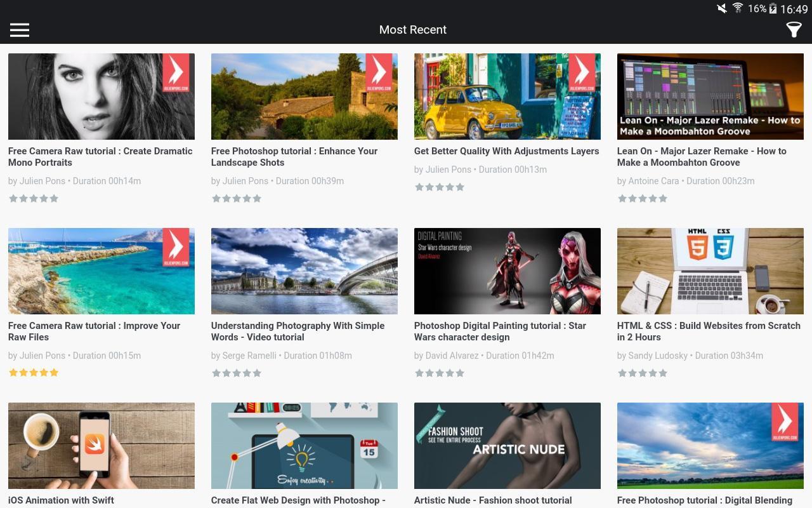Select the yellow car Adjustments Layers thumbnail

[507, 97]
